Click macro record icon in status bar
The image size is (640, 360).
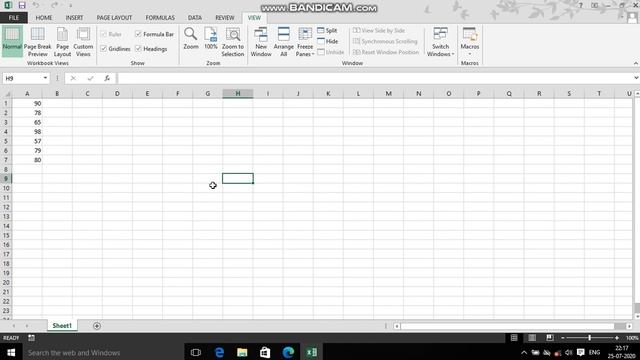[x=31, y=338]
